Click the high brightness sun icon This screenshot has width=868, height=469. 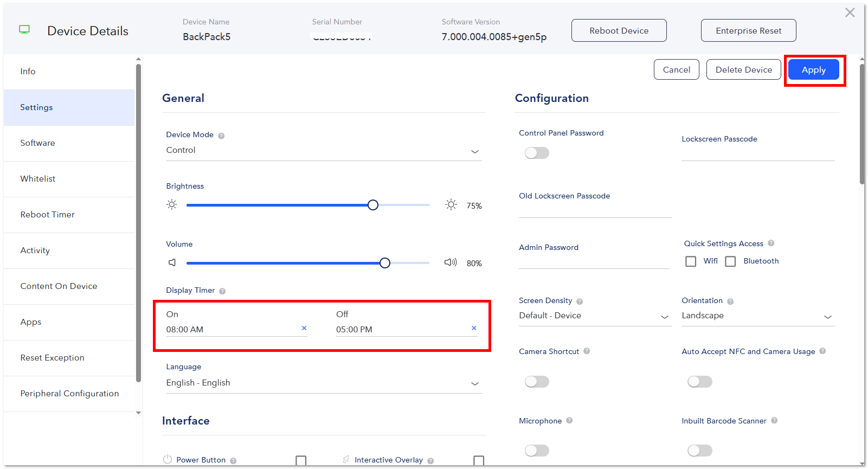tap(451, 204)
